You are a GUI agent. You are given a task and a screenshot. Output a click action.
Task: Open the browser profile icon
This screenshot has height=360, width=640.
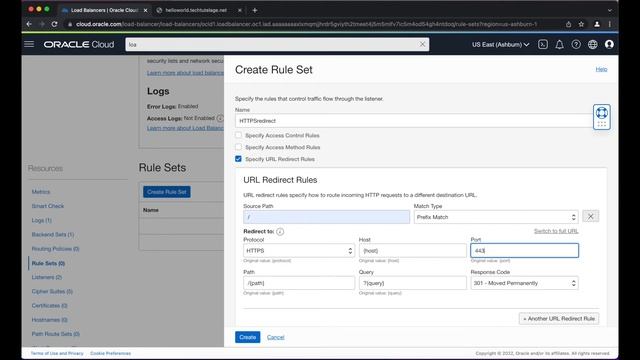tap(597, 24)
